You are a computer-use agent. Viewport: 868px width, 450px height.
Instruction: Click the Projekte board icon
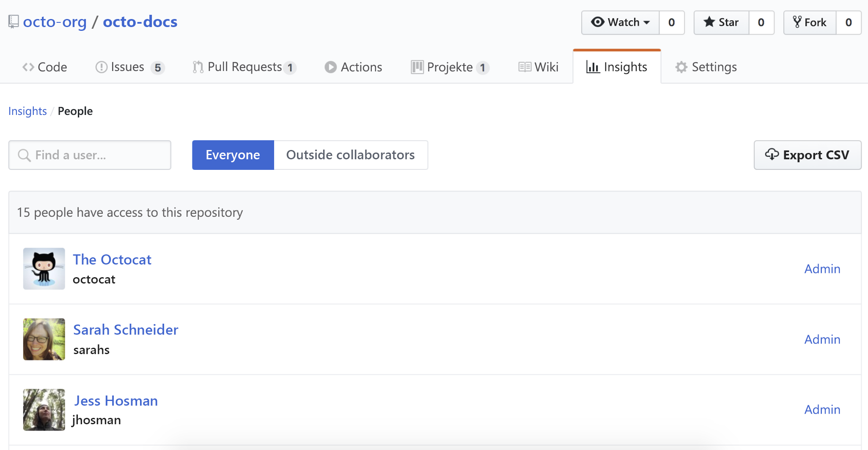coord(417,67)
